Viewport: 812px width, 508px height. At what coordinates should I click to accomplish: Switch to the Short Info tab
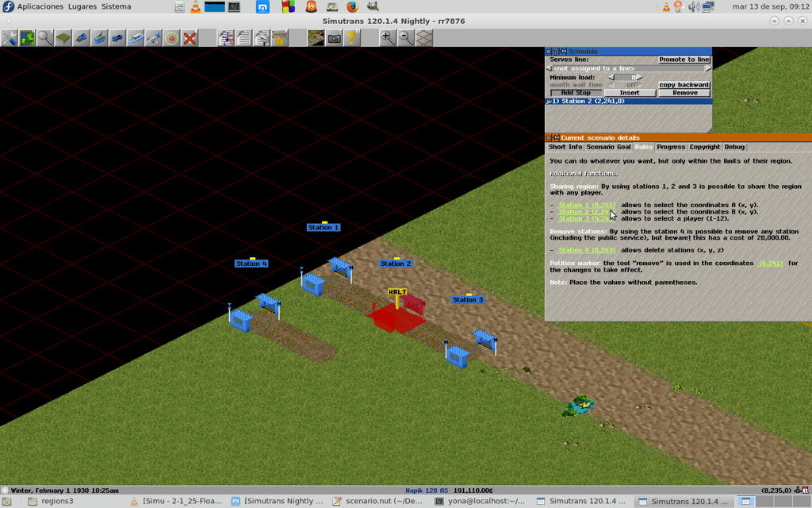point(565,147)
